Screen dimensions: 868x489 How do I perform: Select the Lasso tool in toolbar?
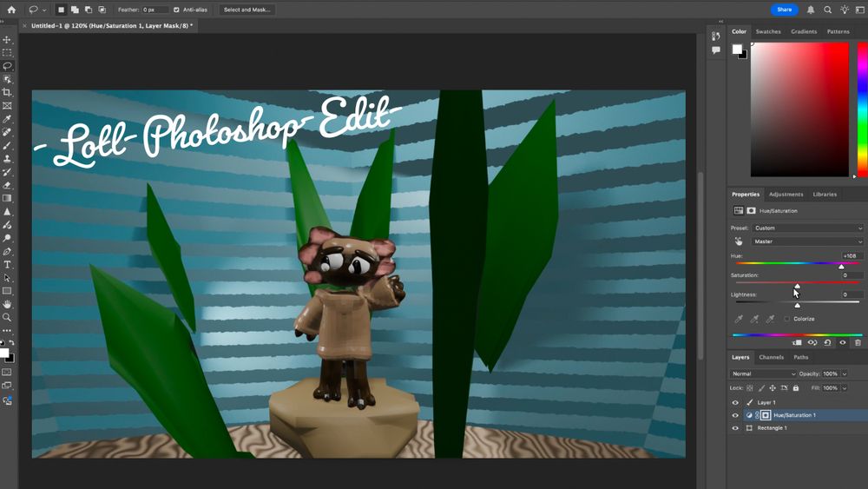point(7,66)
